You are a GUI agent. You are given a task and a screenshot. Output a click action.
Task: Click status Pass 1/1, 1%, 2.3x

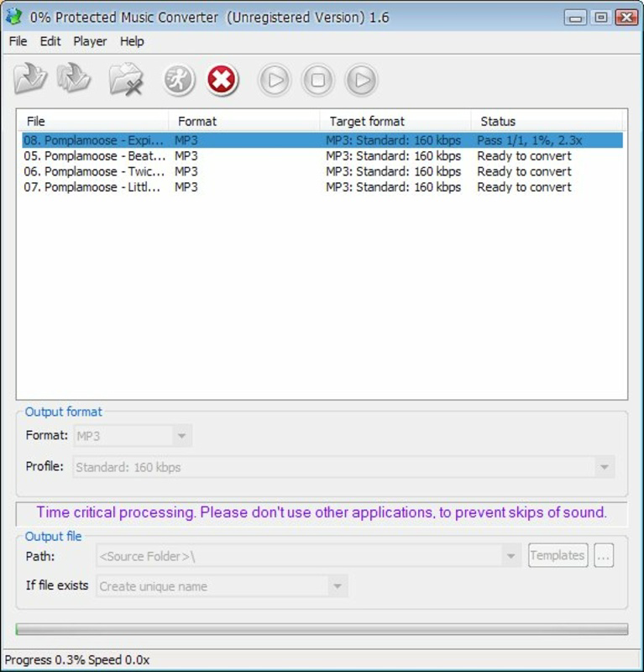tap(530, 140)
